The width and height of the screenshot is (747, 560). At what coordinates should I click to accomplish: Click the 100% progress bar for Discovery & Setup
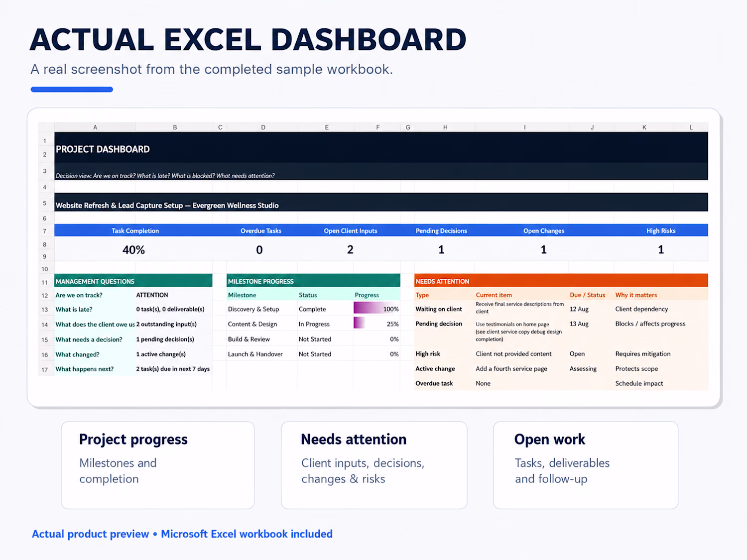click(376, 309)
